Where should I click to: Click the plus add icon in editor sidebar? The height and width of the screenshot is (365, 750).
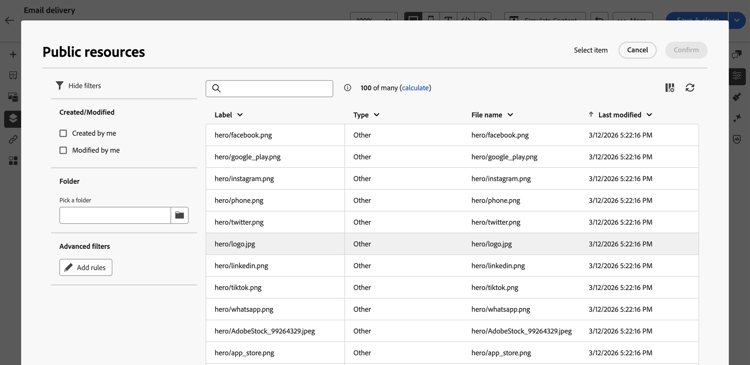(13, 55)
